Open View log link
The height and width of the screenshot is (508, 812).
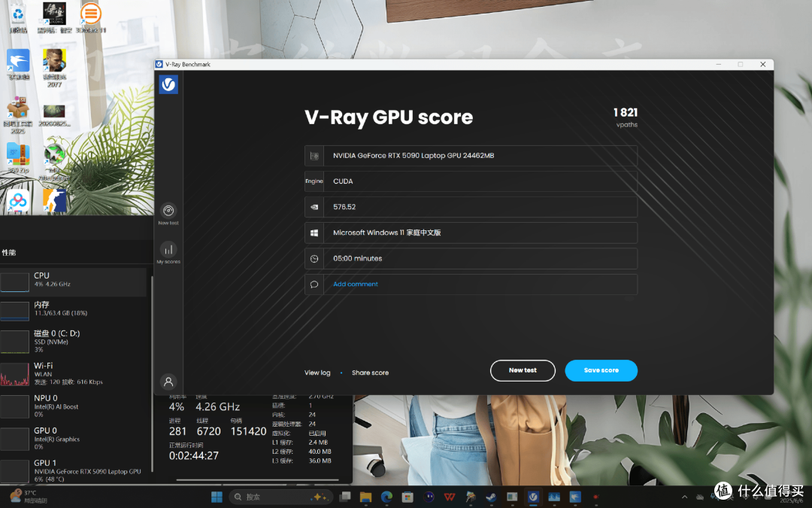coord(317,373)
